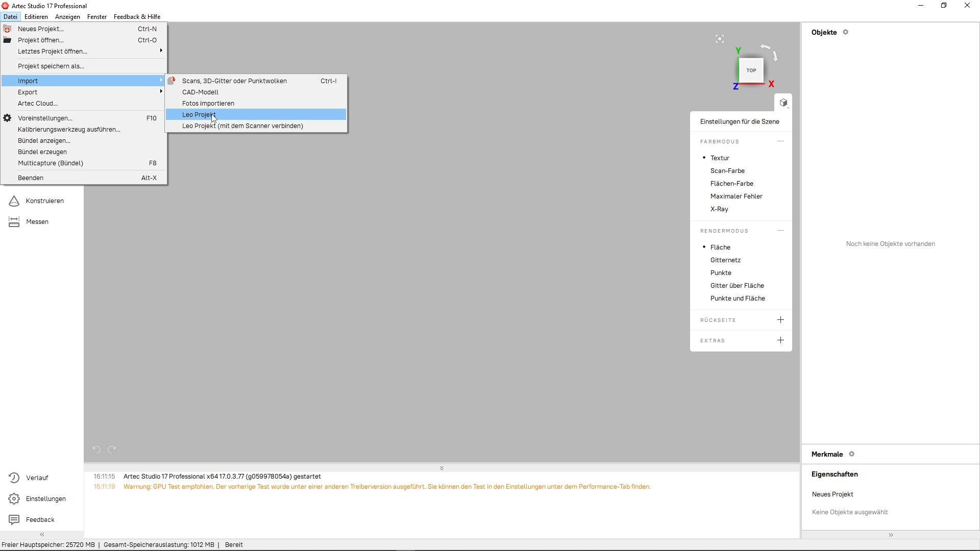This screenshot has width=980, height=551.
Task: Select Gitter über Fläche render mode
Action: [737, 286]
